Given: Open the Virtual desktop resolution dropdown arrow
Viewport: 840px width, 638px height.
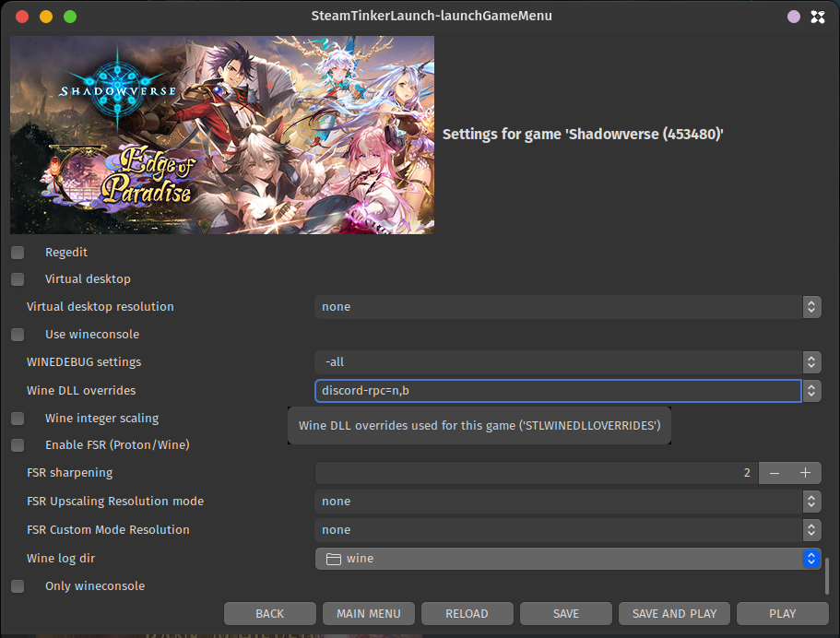Looking at the screenshot, I should coord(811,307).
